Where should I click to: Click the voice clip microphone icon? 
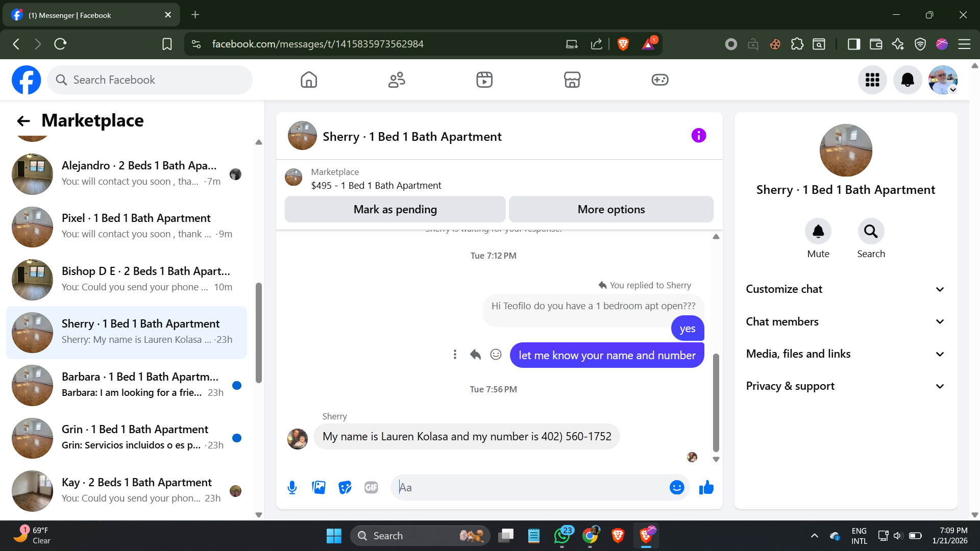click(292, 488)
